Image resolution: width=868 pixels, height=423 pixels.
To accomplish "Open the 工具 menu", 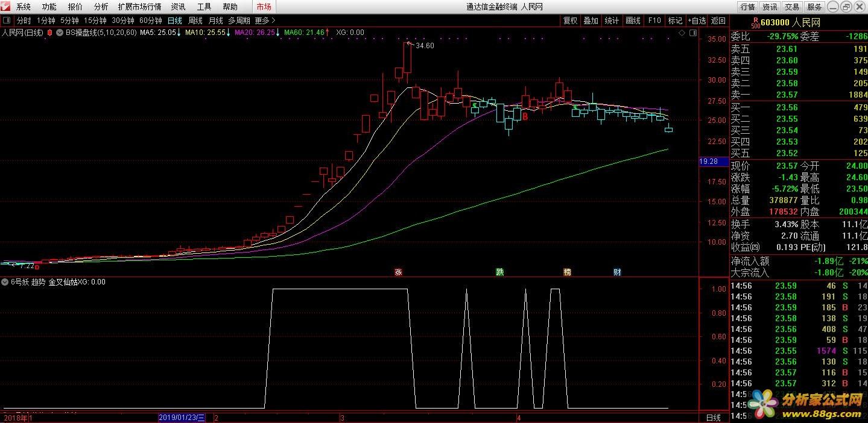I will pos(204,7).
